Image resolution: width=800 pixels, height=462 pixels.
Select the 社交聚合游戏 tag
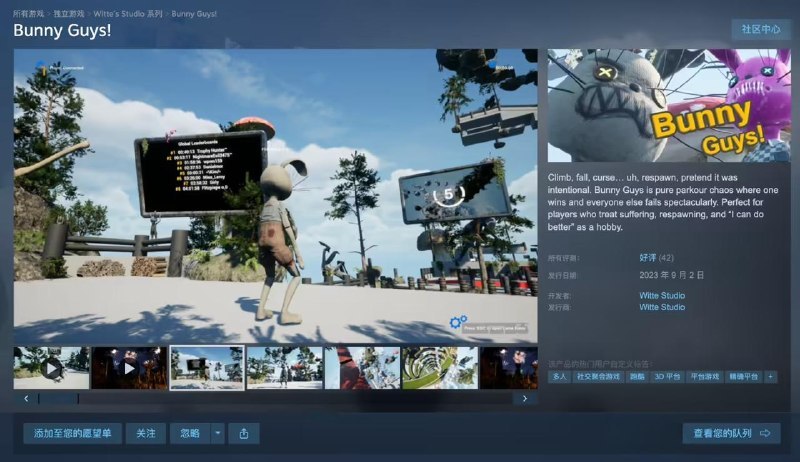click(598, 377)
